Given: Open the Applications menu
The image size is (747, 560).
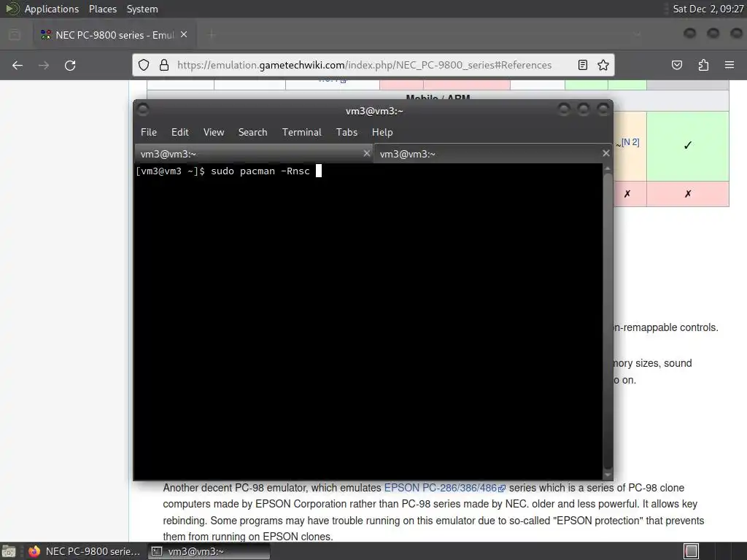Looking at the screenshot, I should pos(52,9).
